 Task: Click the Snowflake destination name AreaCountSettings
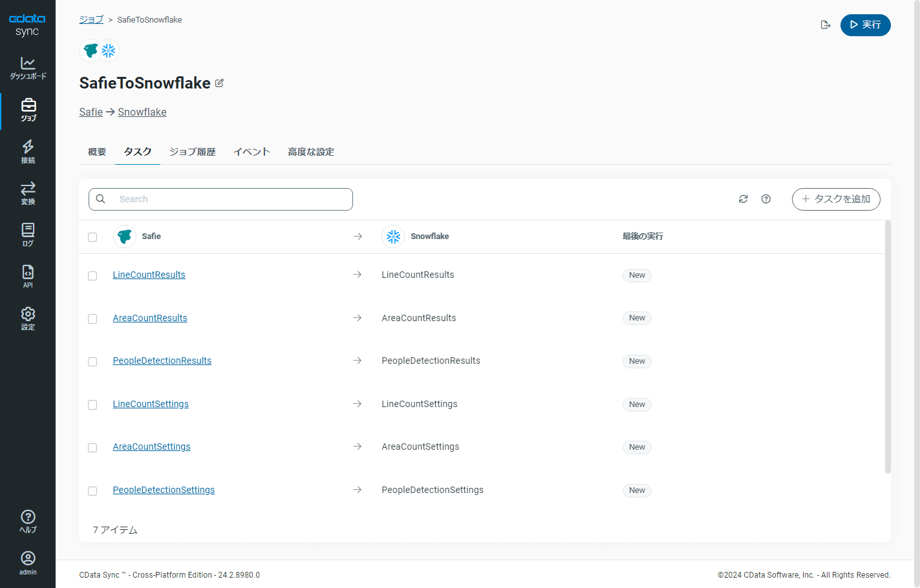(x=421, y=446)
